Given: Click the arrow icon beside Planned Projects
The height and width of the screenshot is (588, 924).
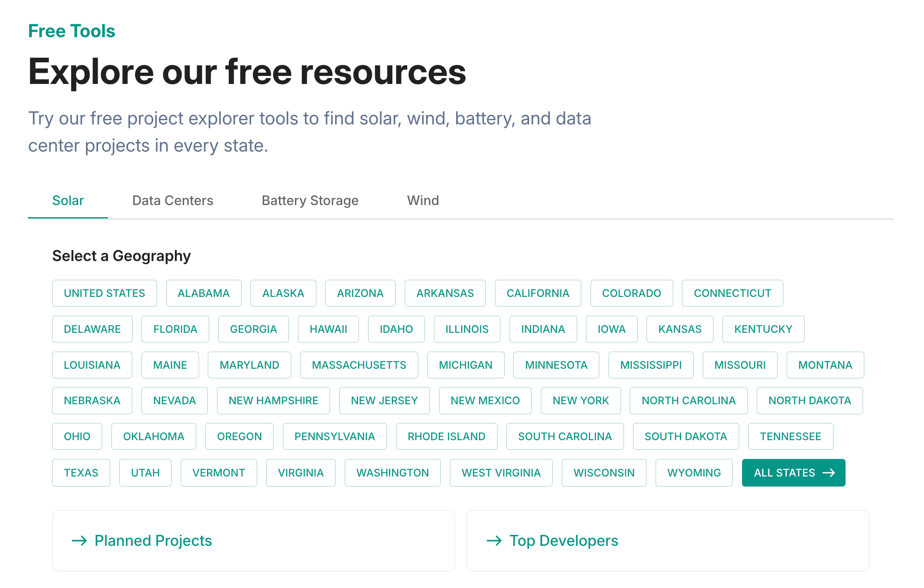Looking at the screenshot, I should [x=79, y=541].
